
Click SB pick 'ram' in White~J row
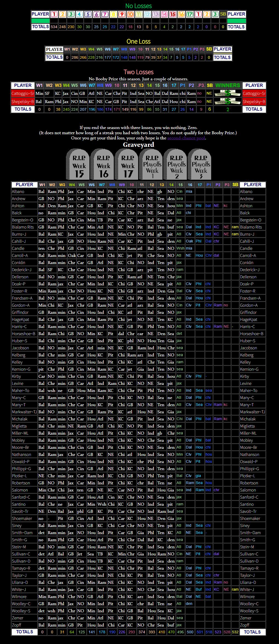click(235, 590)
